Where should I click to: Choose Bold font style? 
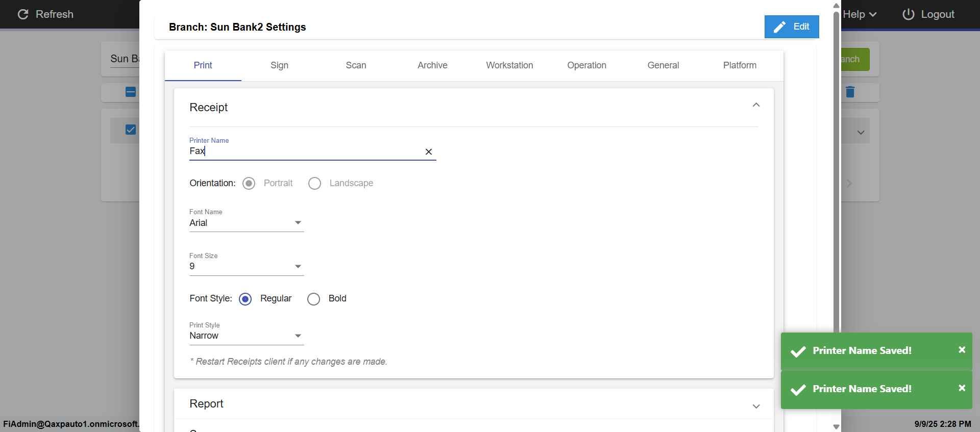314,299
